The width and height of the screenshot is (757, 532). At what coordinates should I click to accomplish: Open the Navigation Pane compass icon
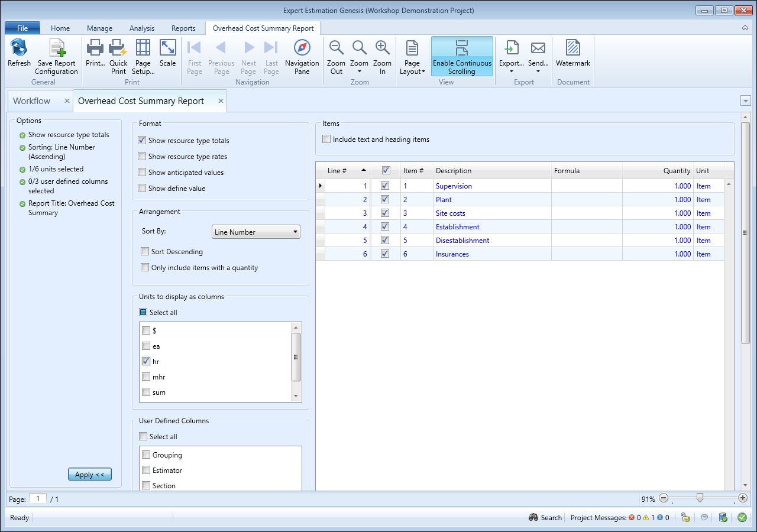click(302, 48)
